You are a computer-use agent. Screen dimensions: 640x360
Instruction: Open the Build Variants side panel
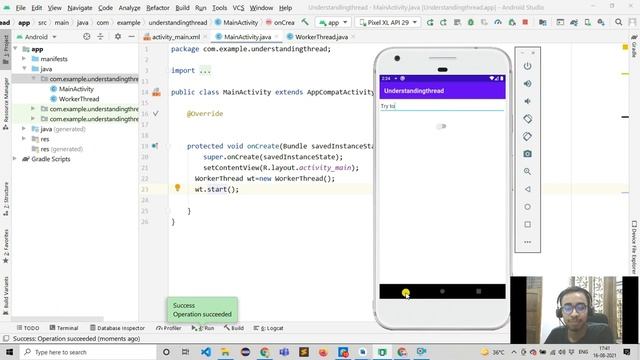(6, 295)
